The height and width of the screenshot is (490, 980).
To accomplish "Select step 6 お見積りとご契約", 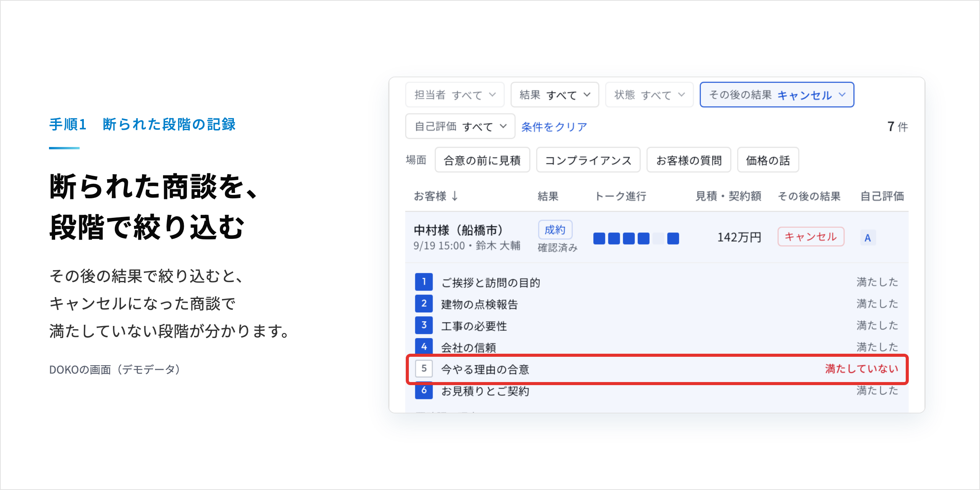I will (657, 391).
